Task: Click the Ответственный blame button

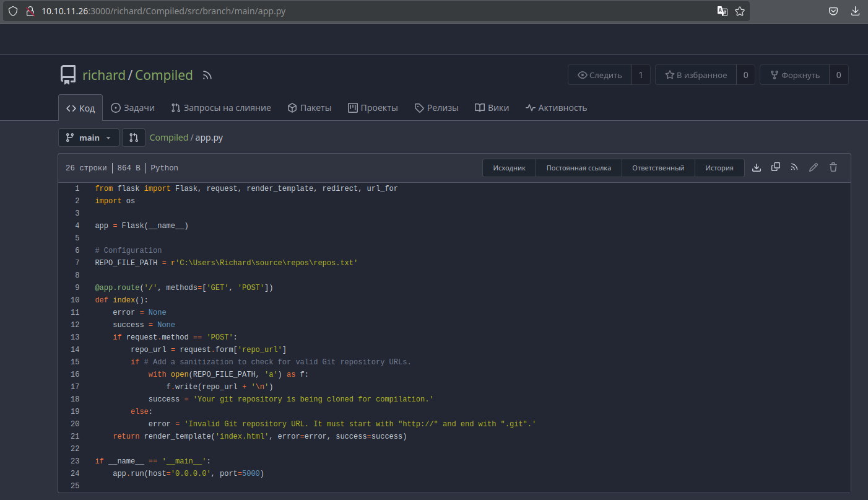Action: 658,168
